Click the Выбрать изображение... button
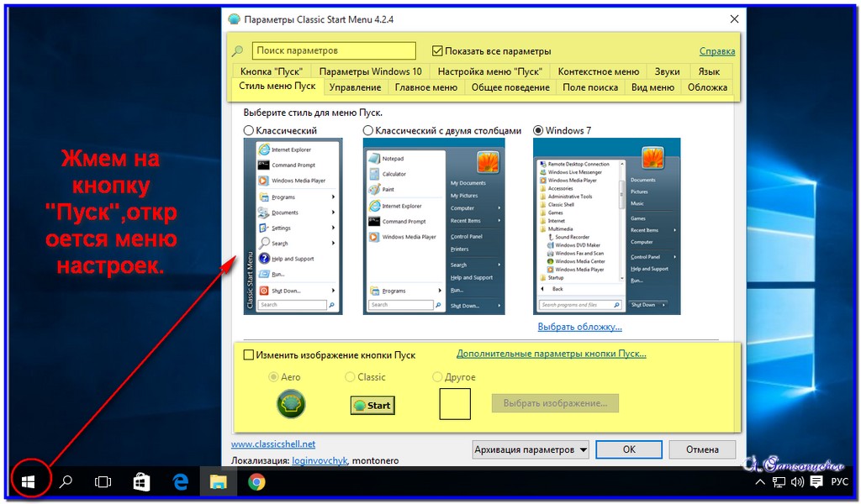Screen dimensions: 861x504 (x=555, y=403)
